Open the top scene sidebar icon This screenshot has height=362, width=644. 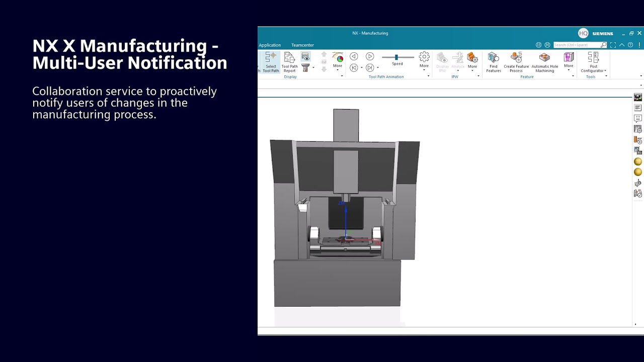(x=638, y=97)
